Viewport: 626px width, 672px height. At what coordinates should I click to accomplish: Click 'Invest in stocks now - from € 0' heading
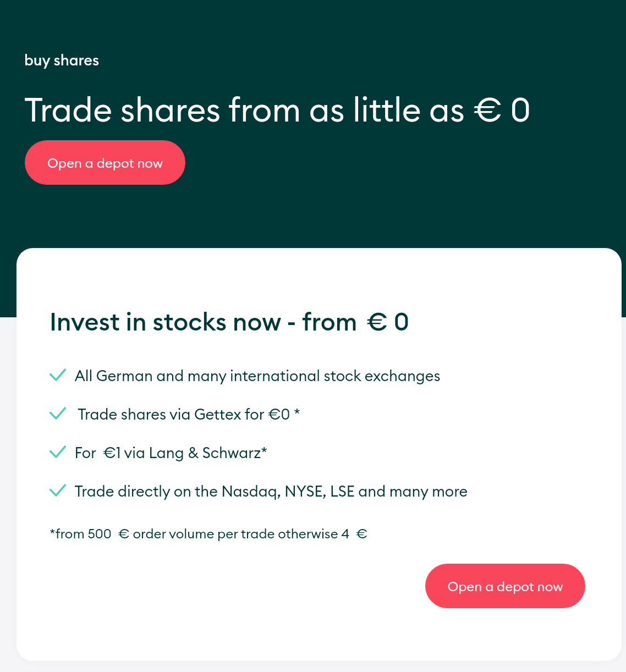(x=229, y=322)
